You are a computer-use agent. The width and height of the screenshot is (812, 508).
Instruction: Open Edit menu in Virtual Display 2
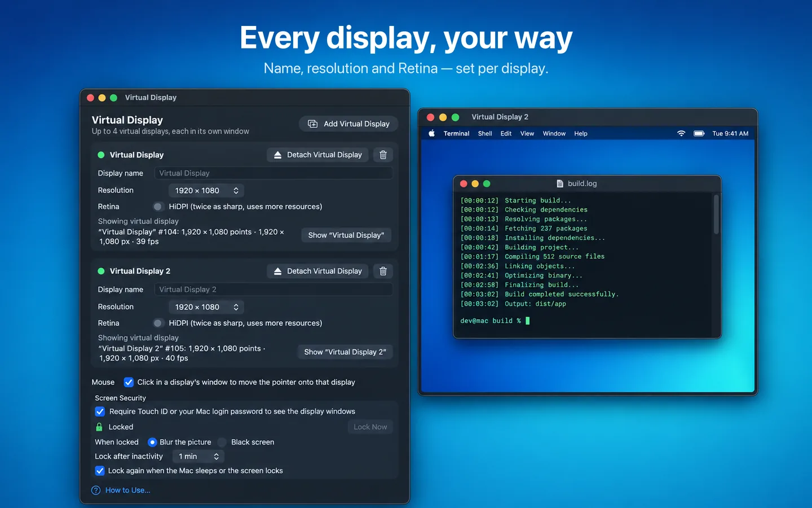click(x=506, y=134)
